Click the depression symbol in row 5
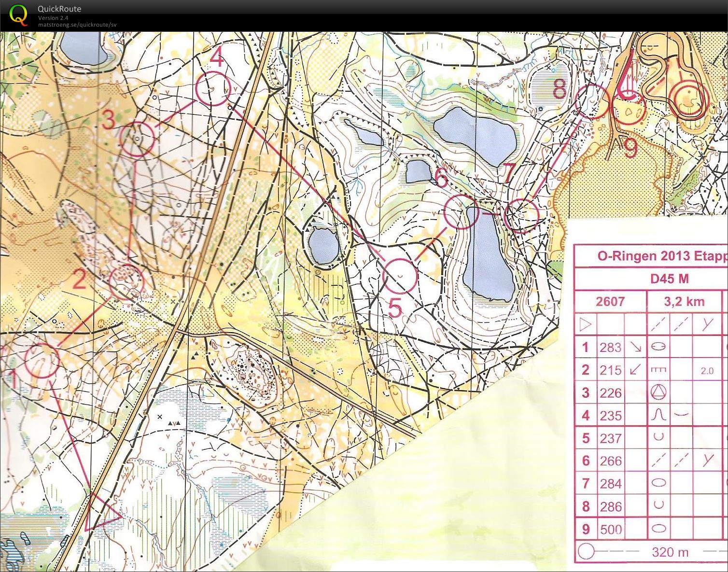Image resolution: width=728 pixels, height=572 pixels. [659, 437]
